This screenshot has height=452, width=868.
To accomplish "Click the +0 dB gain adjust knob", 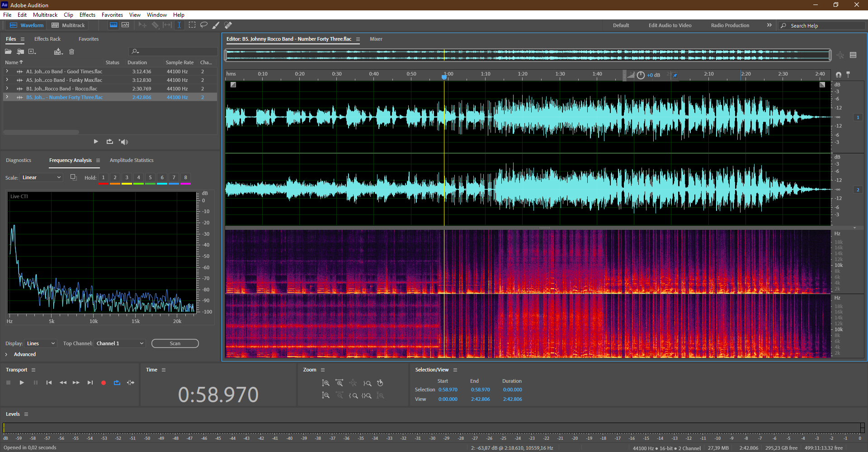I will tap(641, 75).
